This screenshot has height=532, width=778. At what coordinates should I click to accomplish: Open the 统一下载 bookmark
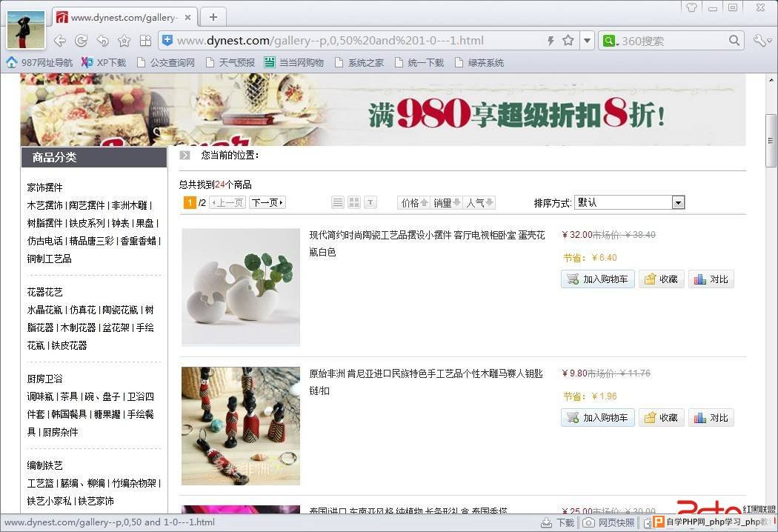tap(419, 62)
